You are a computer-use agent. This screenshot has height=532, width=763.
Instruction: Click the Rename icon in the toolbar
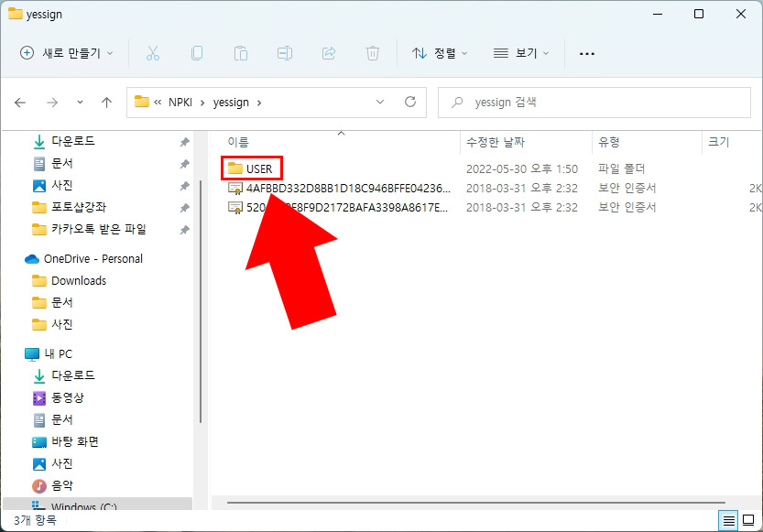285,53
